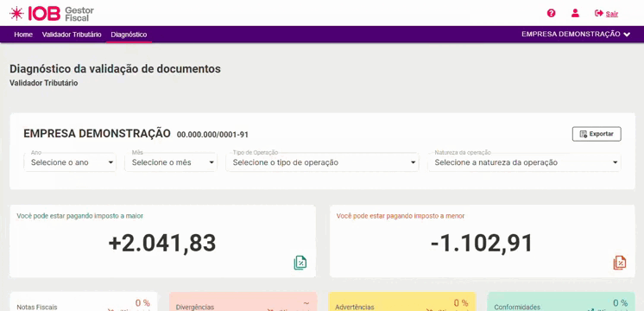The image size is (644, 311).
Task: Open the help question mark icon
Action: click(x=551, y=13)
